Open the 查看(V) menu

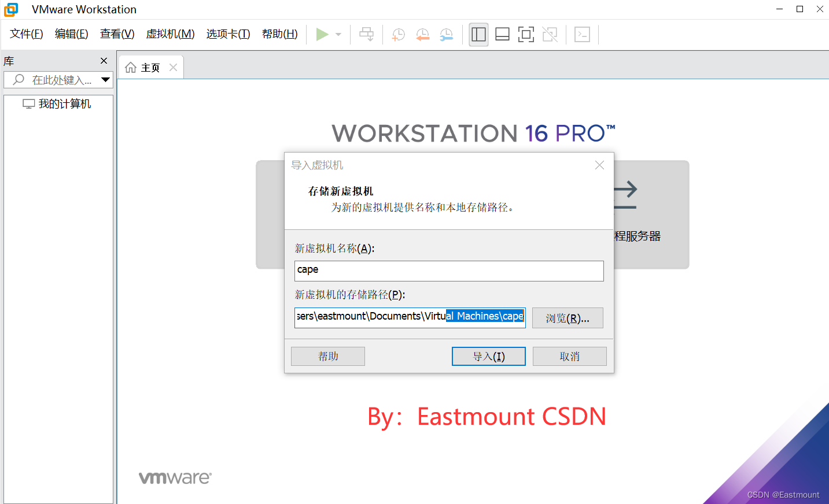[117, 34]
